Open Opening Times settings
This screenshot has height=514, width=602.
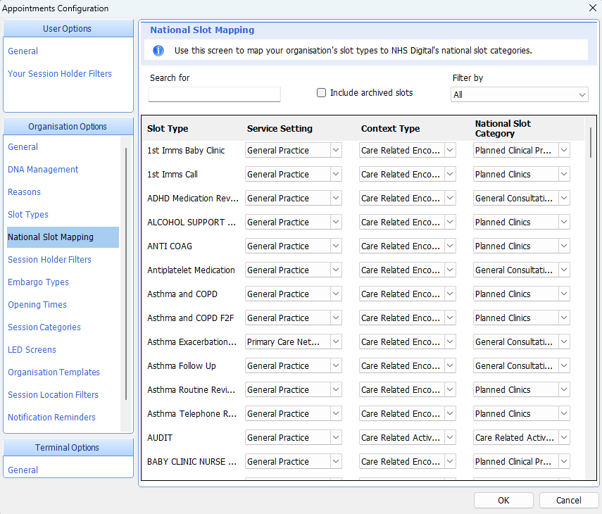(x=37, y=305)
